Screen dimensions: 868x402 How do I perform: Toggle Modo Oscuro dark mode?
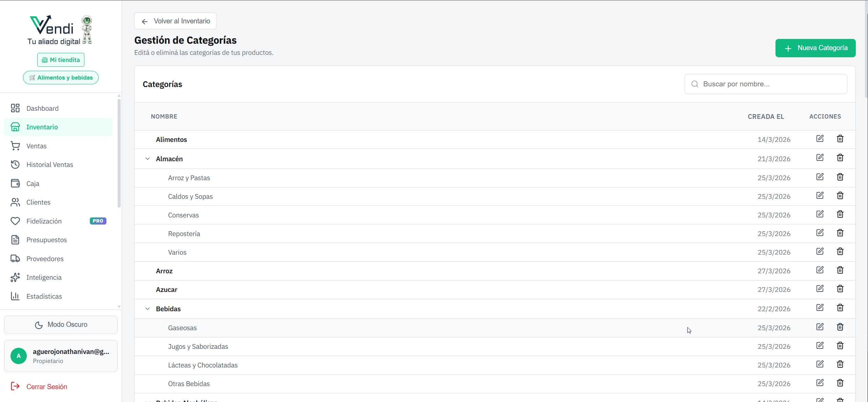(61, 324)
